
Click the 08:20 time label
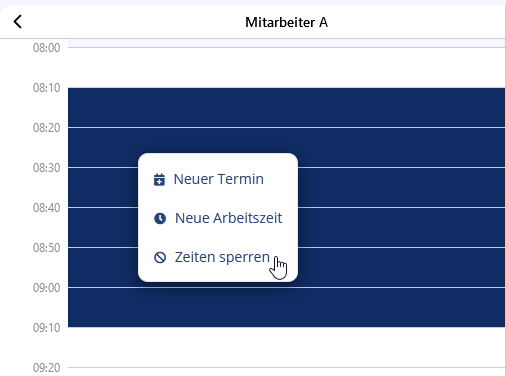point(47,128)
